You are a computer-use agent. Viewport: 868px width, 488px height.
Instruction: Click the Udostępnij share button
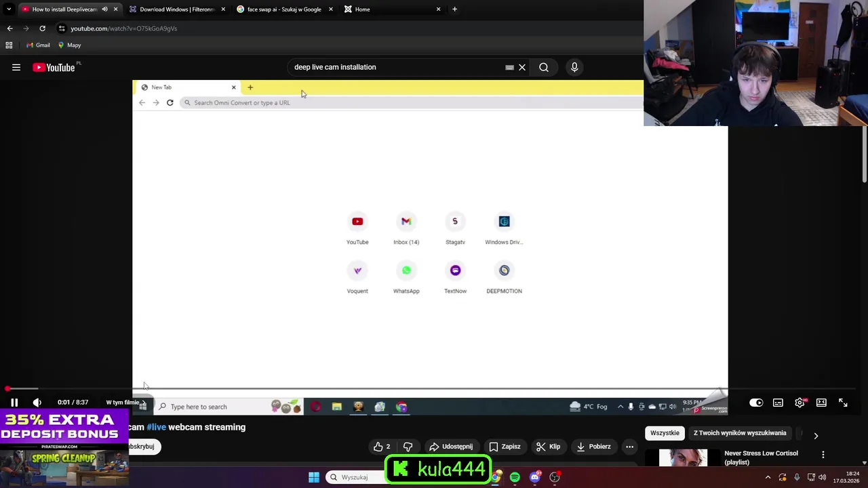coord(451,447)
